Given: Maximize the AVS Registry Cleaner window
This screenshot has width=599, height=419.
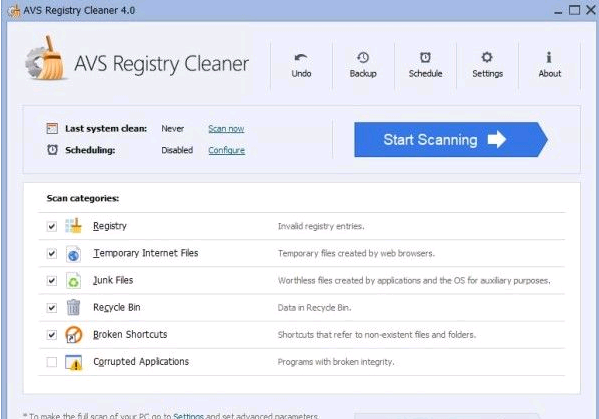Looking at the screenshot, I should [574, 10].
